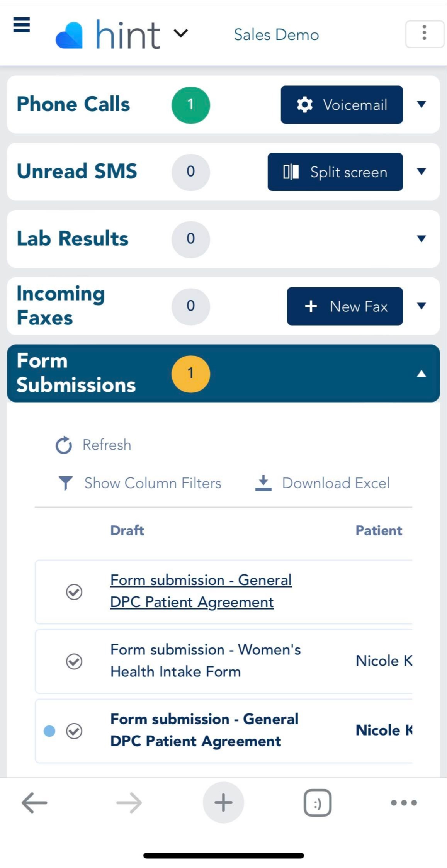The width and height of the screenshot is (447, 868).
Task: Click the Download Excel icon
Action: click(263, 482)
